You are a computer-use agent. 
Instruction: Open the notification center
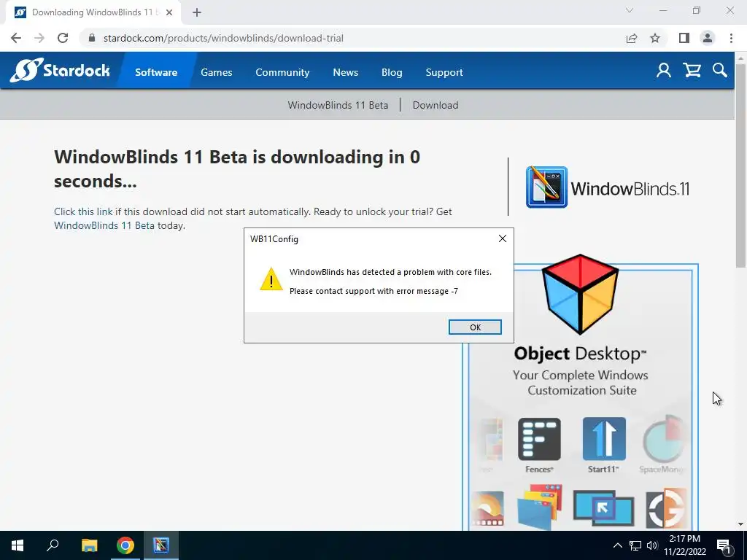(724, 545)
